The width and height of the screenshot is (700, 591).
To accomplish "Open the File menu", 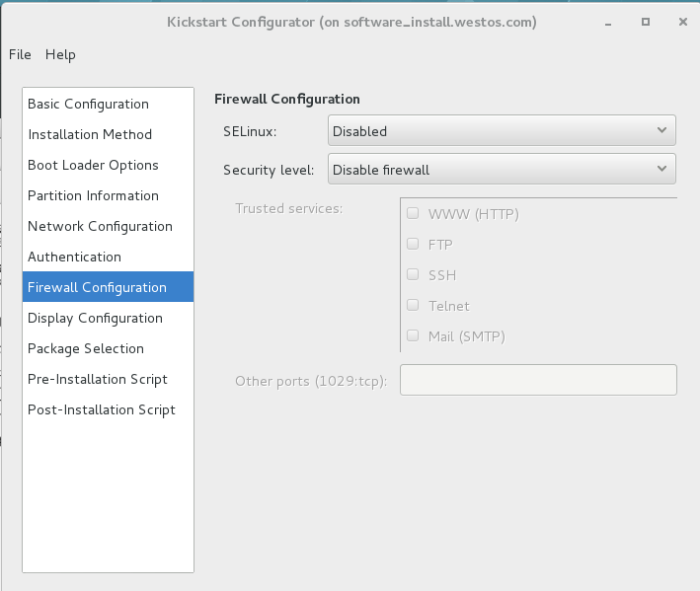I will (20, 54).
